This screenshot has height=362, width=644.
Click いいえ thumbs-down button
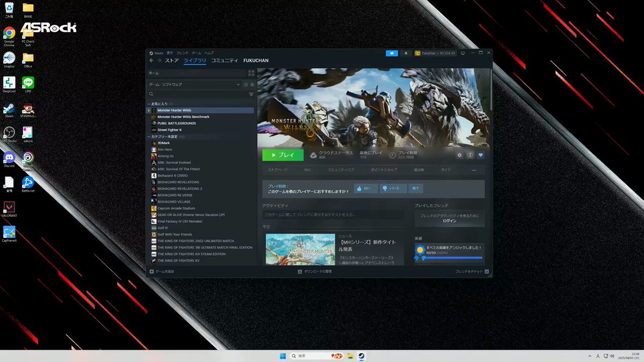click(393, 189)
